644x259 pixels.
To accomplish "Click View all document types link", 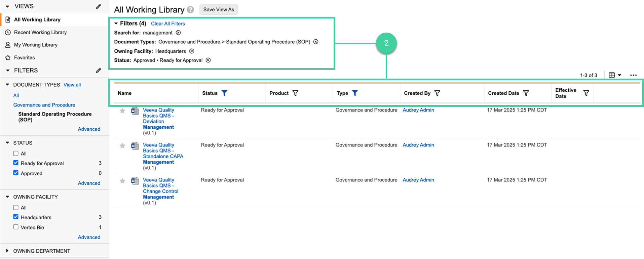I will pos(72,85).
